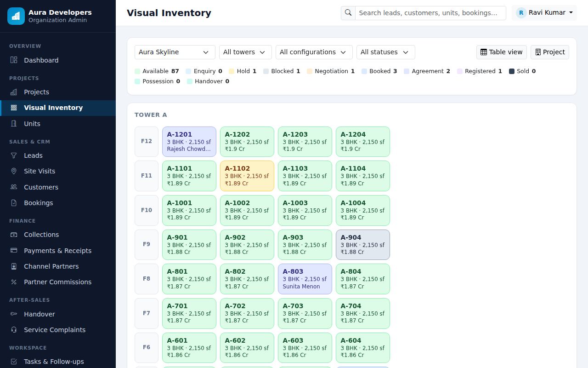588x368 pixels.
Task: Select the held unit A-1102
Action: [247, 176]
